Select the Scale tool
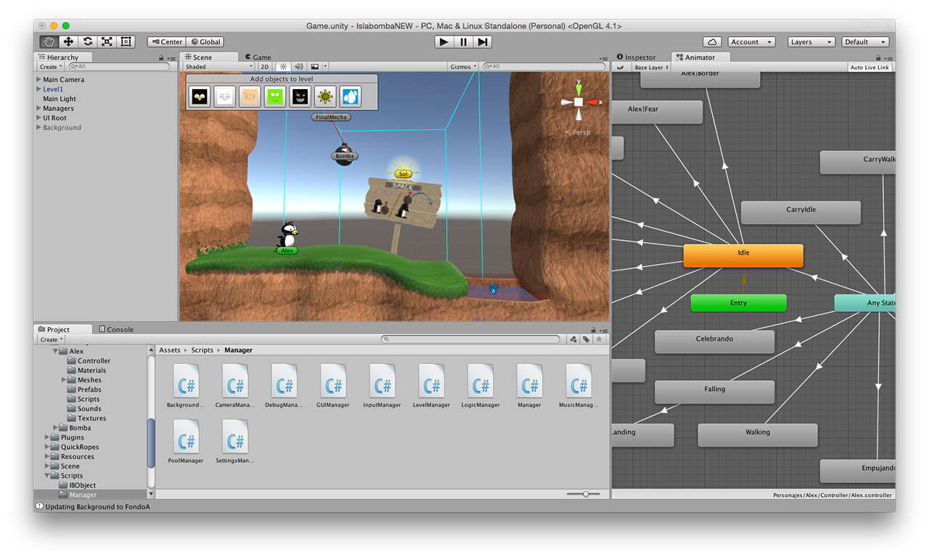This screenshot has height=560, width=929. coord(107,42)
